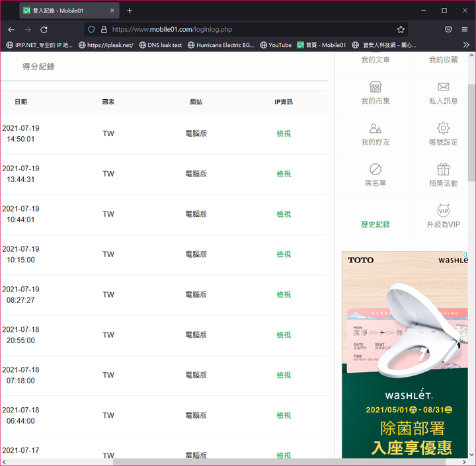View IP info for 2021-07-18 20:55:00
476x466 pixels.
[284, 335]
